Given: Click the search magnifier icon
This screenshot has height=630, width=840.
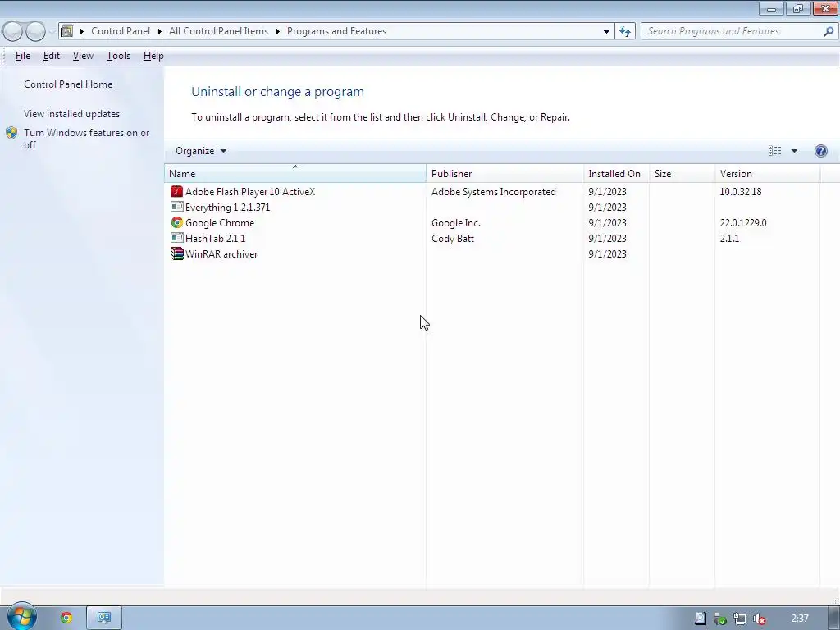Looking at the screenshot, I should pyautogui.click(x=829, y=31).
